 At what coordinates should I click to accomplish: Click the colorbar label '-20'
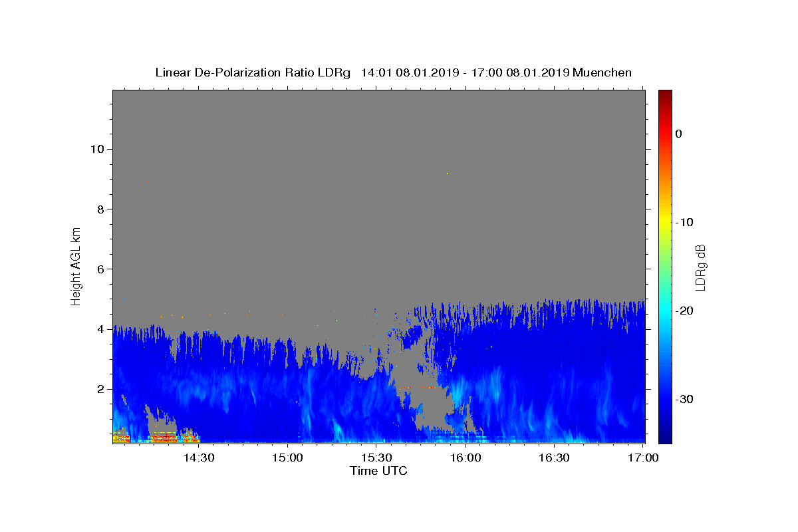pyautogui.click(x=685, y=311)
